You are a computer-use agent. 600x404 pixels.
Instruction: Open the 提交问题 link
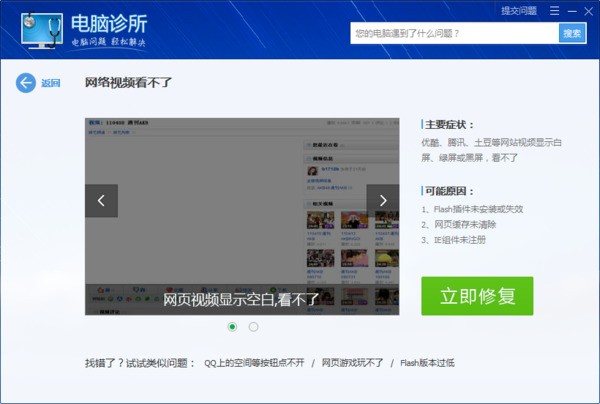click(519, 11)
